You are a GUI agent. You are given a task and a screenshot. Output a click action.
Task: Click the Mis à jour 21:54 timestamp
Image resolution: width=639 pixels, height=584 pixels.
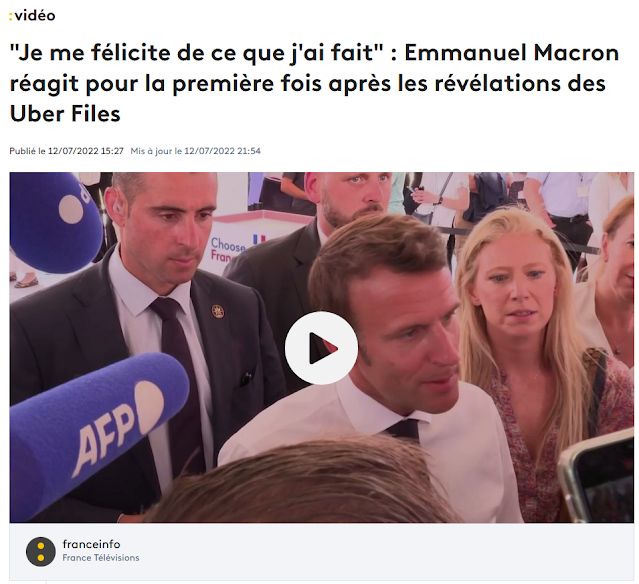point(196,151)
